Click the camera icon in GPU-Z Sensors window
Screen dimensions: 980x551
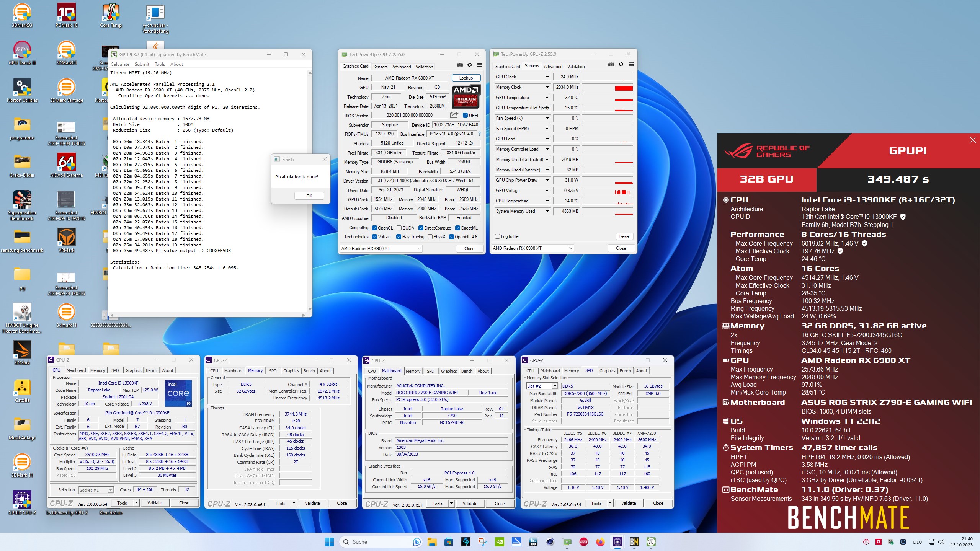611,65
